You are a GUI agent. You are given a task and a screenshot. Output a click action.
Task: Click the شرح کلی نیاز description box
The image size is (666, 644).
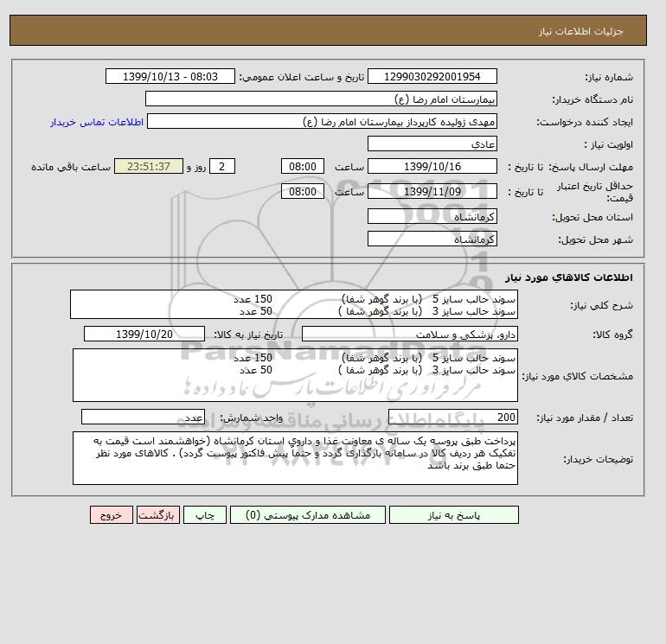click(294, 305)
